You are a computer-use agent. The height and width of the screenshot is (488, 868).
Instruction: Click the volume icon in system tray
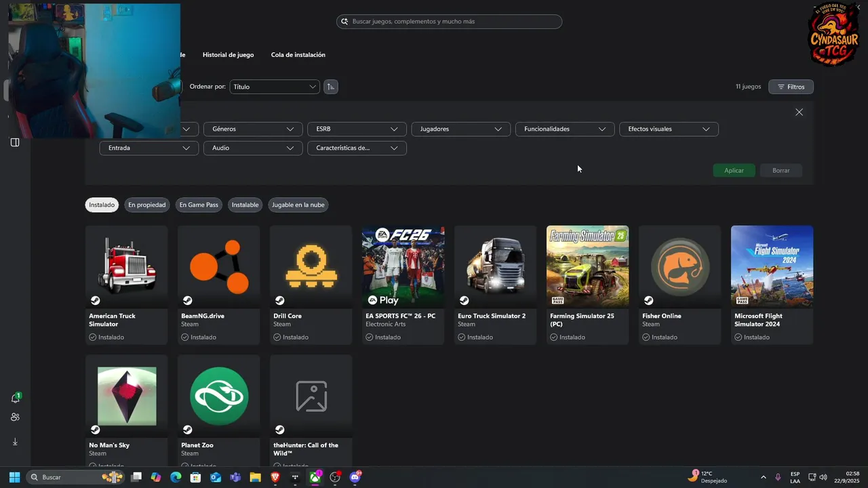coord(823,477)
